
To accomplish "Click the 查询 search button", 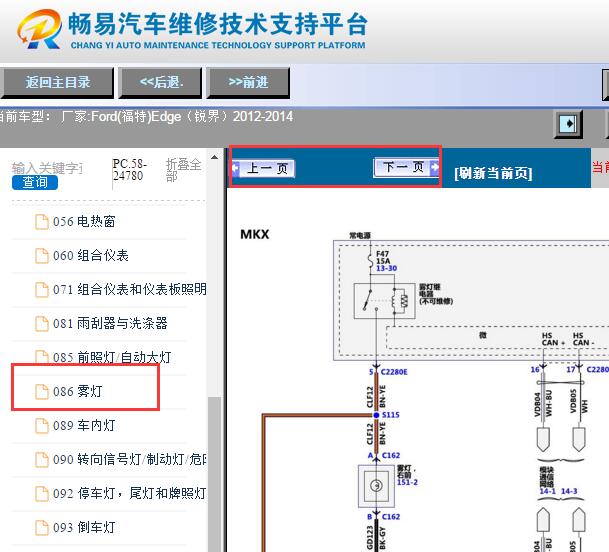I will pyautogui.click(x=35, y=182).
